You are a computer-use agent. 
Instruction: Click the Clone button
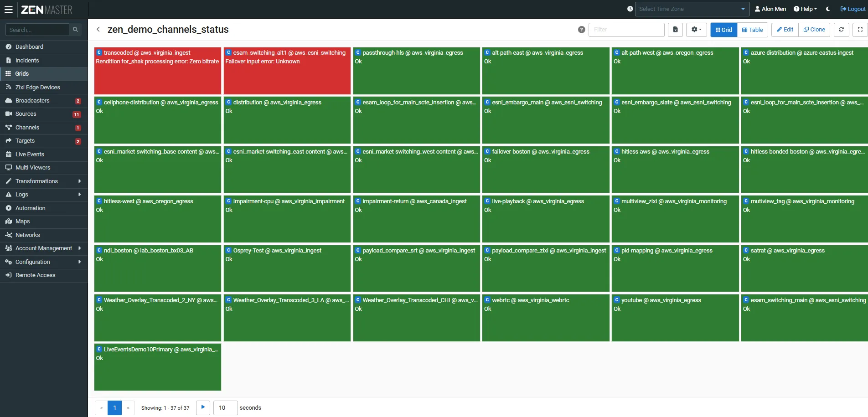(x=814, y=30)
